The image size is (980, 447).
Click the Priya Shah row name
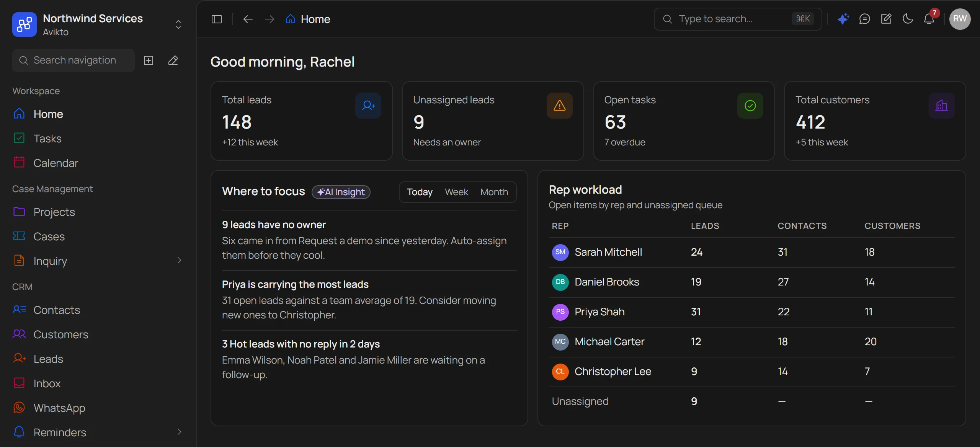point(599,312)
